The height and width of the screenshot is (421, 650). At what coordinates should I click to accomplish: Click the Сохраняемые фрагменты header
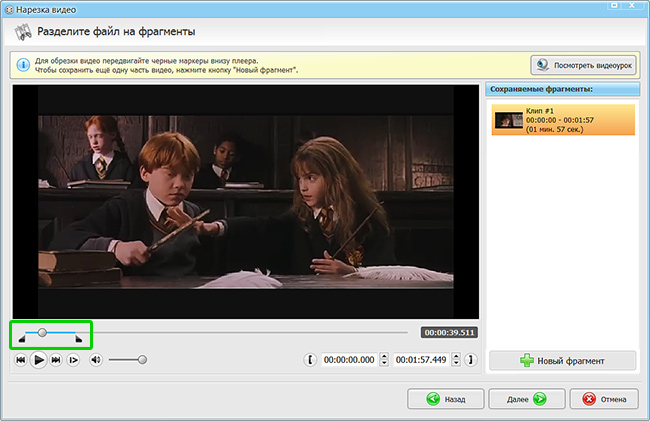click(x=563, y=89)
